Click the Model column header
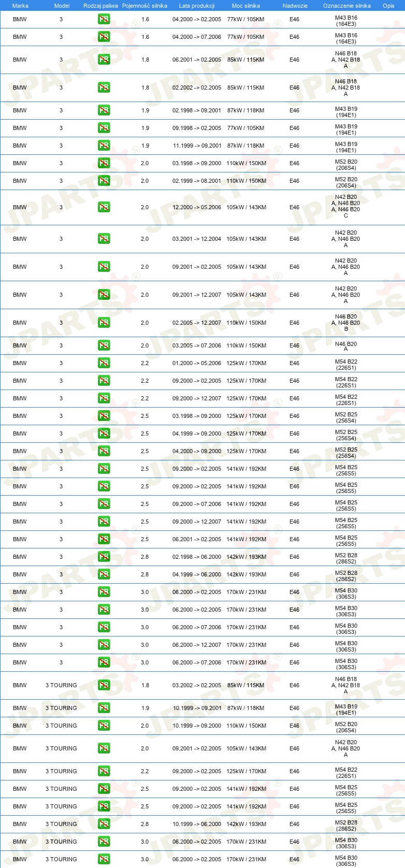This screenshot has height=868, width=405. pyautogui.click(x=62, y=6)
